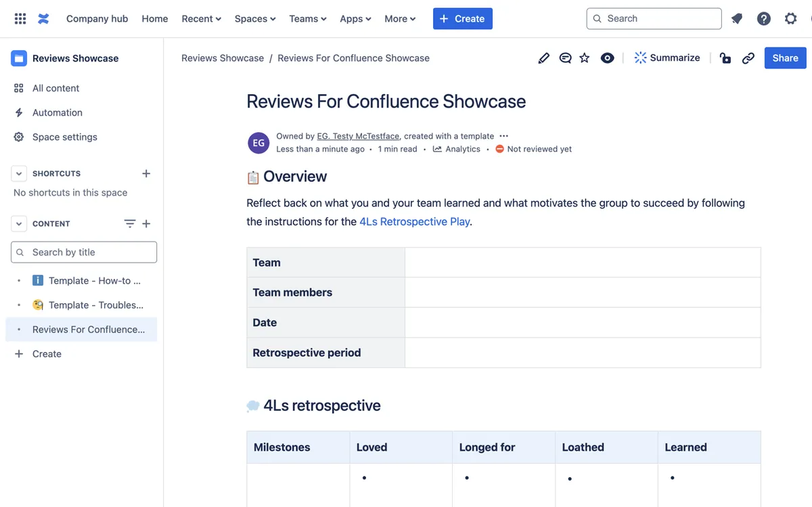812x507 pixels.
Task: Collapse the CONTENT section
Action: 19,223
